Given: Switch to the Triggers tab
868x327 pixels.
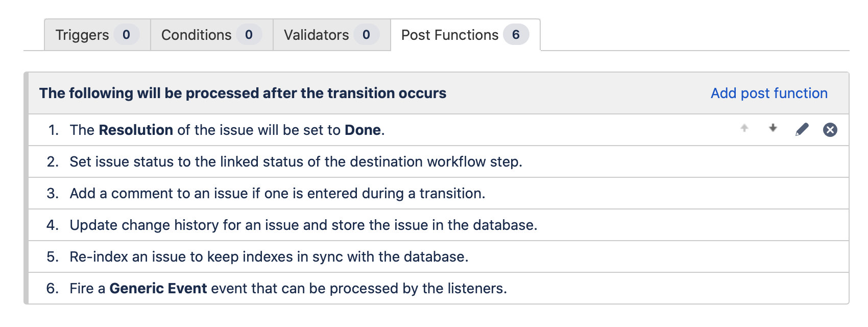Looking at the screenshot, I should (x=82, y=35).
